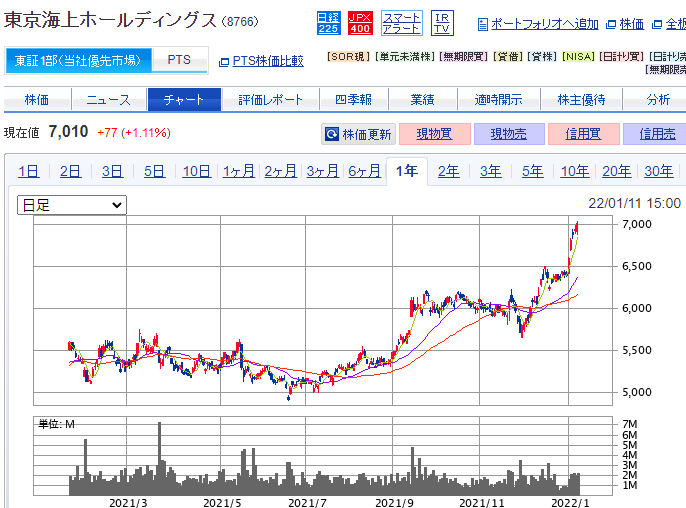Show the 10日 chart period
686x508 pixels.
coord(197,171)
